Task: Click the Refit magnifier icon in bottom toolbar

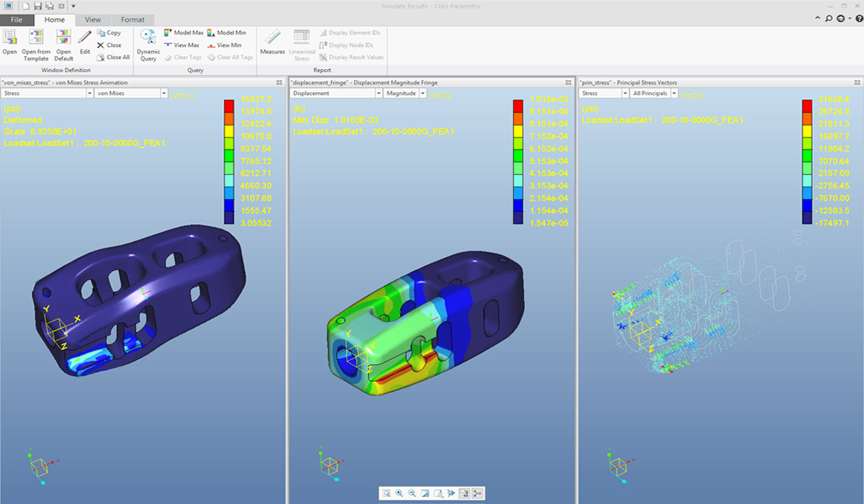Action: (x=386, y=493)
